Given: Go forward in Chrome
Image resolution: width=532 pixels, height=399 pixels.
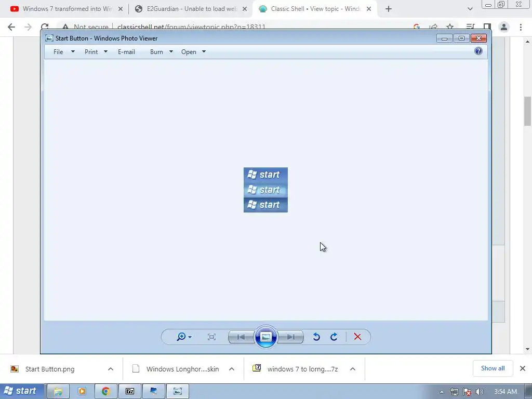Looking at the screenshot, I should pos(28,27).
